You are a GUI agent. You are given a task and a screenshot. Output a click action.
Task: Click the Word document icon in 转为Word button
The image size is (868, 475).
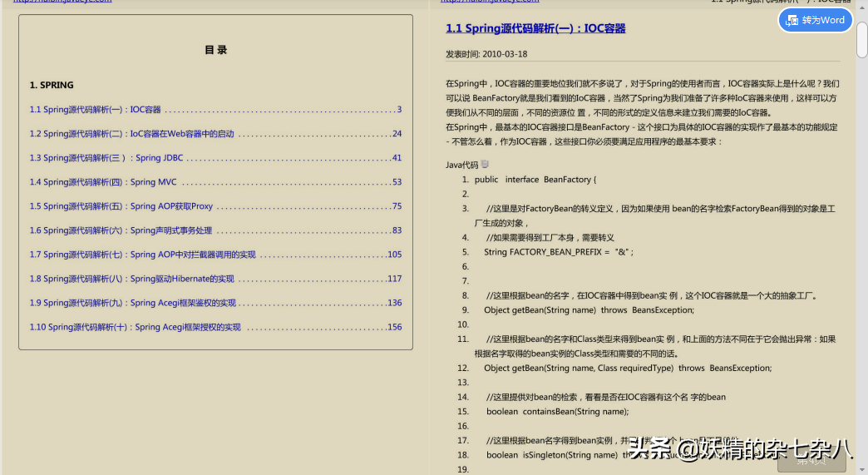[x=792, y=21]
